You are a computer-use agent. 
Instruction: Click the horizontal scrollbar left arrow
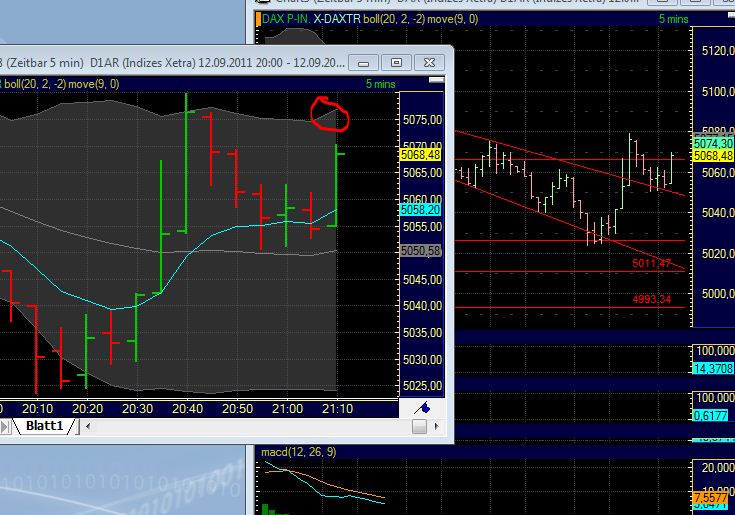click(x=88, y=426)
